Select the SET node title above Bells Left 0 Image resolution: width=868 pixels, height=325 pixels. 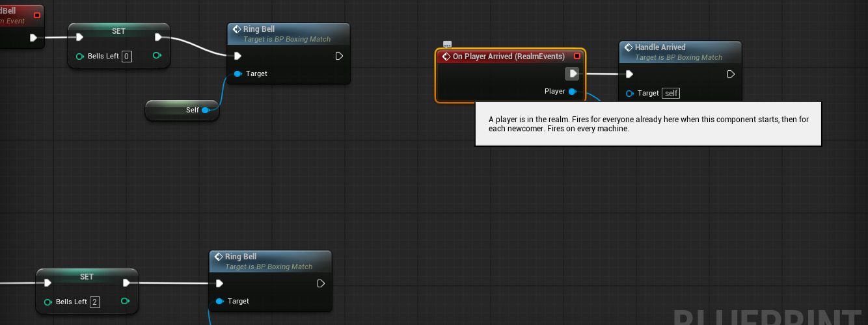coord(119,31)
